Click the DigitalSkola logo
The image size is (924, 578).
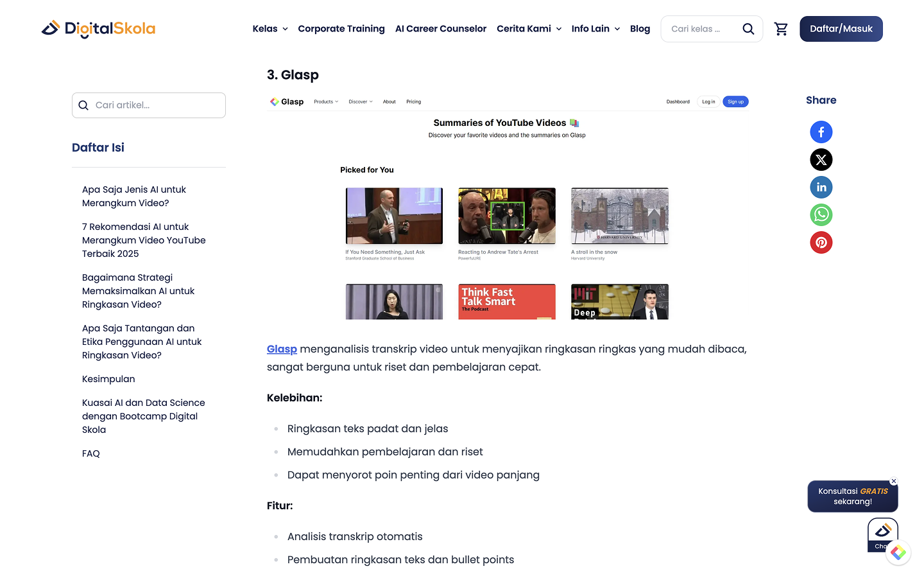[98, 29]
